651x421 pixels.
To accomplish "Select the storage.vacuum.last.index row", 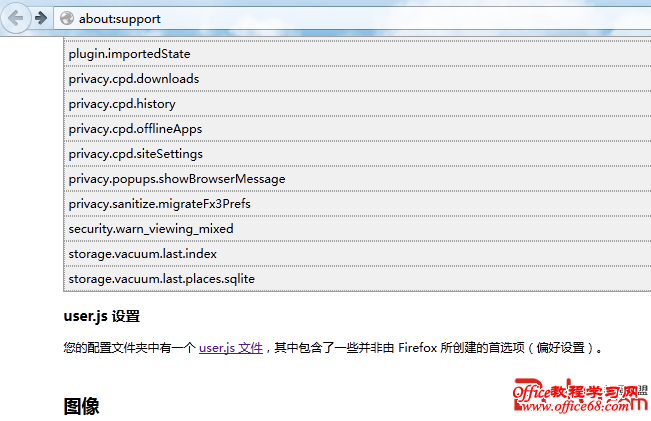I will coord(357,254).
